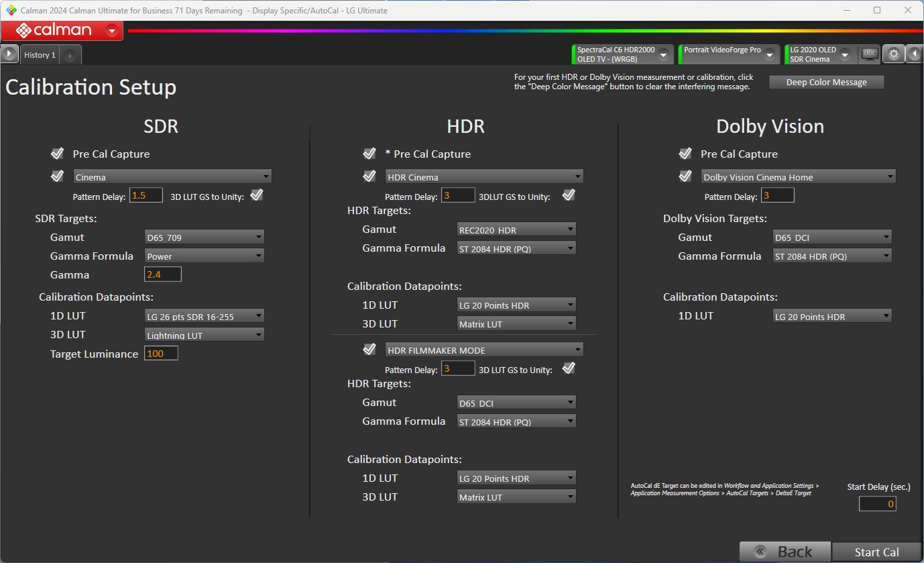
Task: Open the round arrow on SpectraCal C6 tab
Action: (664, 54)
